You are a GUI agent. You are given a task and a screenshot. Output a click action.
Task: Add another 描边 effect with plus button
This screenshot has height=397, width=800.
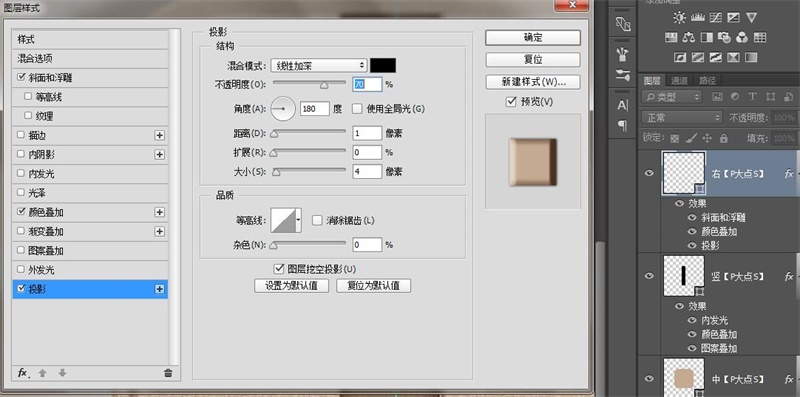(x=160, y=135)
